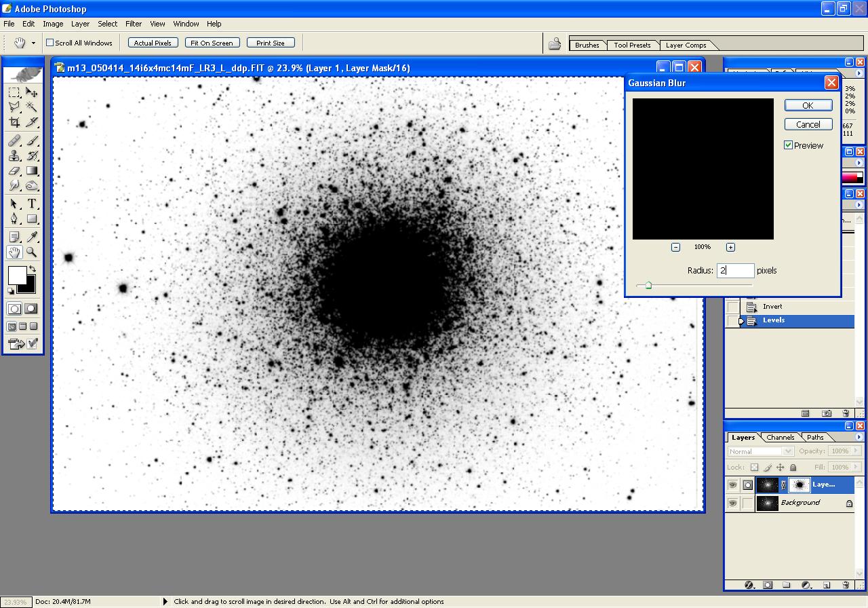Click the Gaussian Blur radius slider handle
This screenshot has width=868, height=608.
[648, 286]
